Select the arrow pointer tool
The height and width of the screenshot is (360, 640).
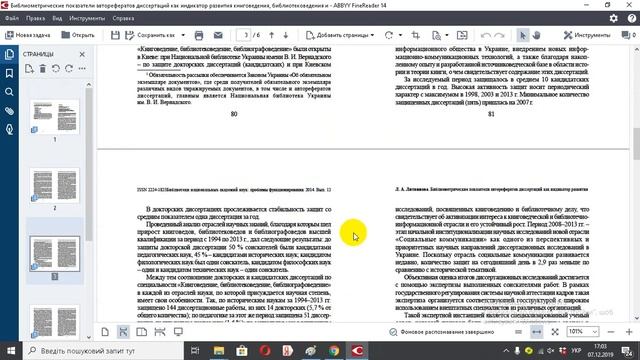point(522,35)
